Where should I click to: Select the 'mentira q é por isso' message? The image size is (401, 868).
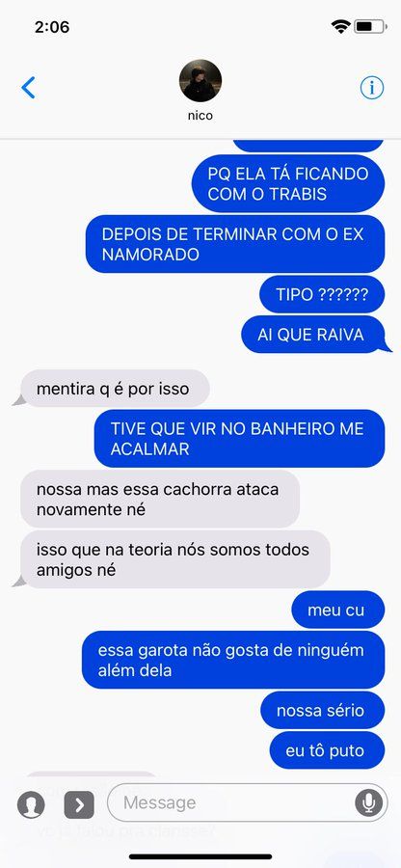tap(115, 389)
